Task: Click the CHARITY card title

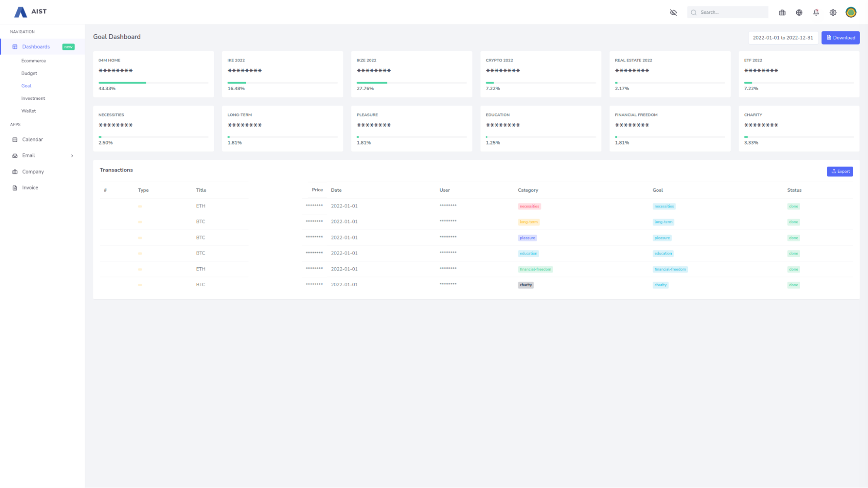Action: click(753, 115)
